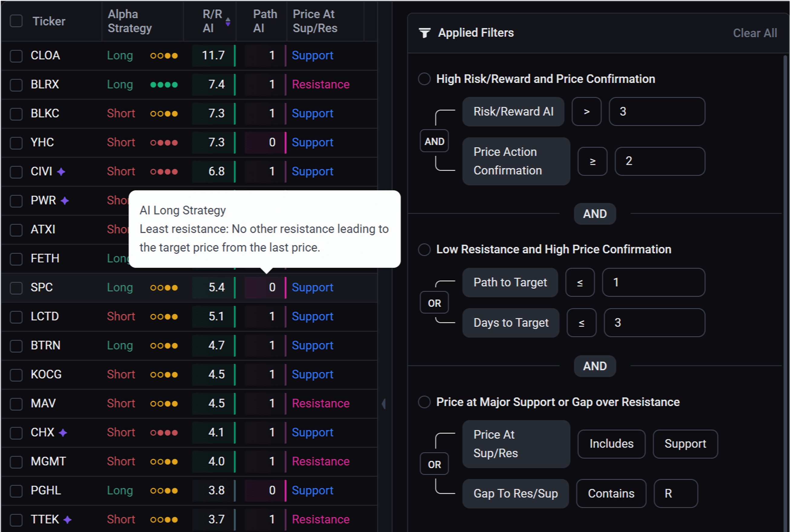
Task: Collapse the filters panel with the side arrow
Action: pos(384,404)
